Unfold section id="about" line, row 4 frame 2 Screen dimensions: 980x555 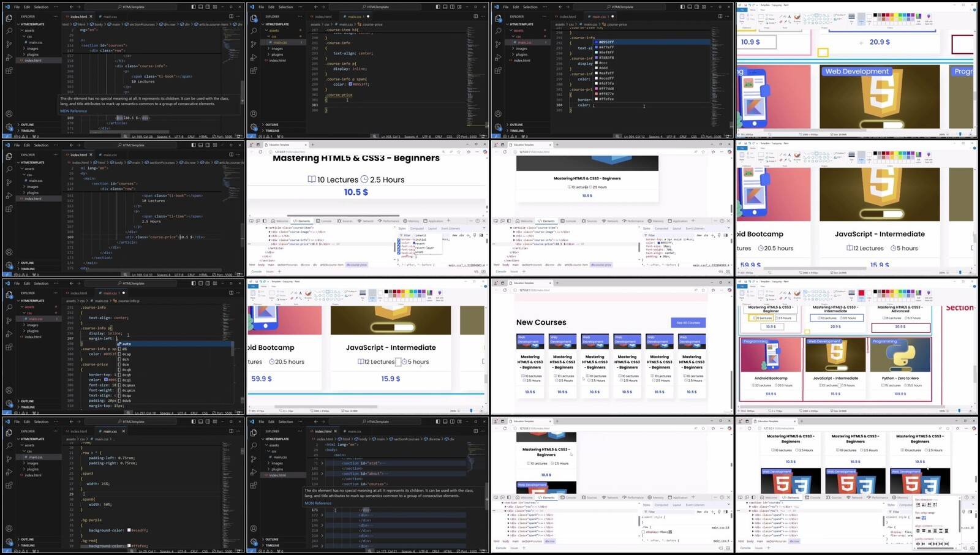[x=322, y=474]
